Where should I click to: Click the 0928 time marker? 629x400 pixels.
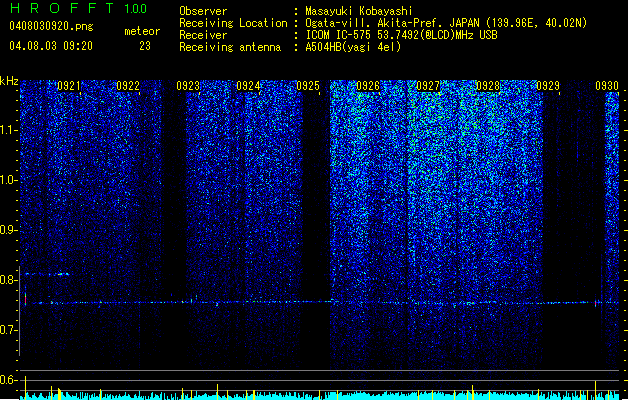[488, 85]
